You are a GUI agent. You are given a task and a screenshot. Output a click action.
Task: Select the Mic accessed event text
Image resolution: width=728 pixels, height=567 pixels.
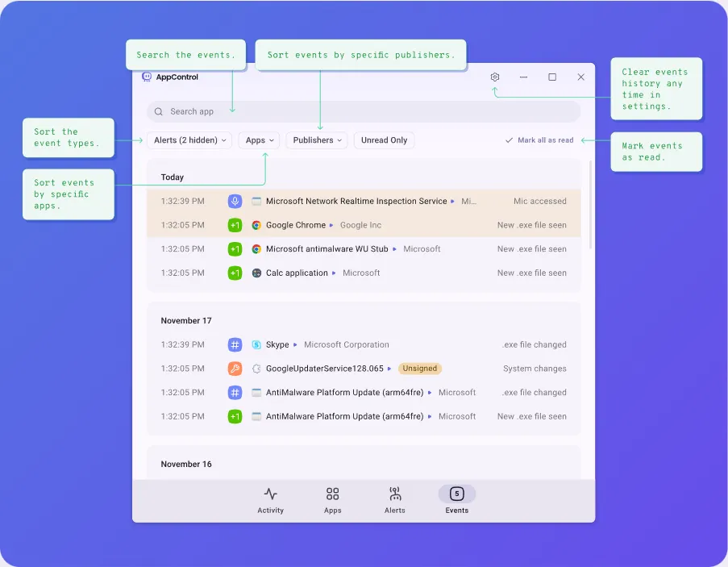pos(539,201)
